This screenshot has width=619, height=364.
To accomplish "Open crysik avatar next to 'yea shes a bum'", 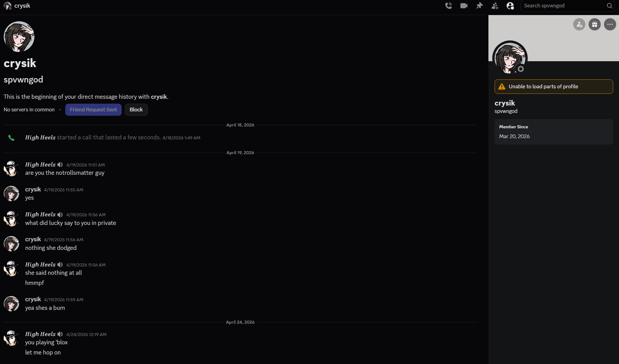I will (x=11, y=303).
